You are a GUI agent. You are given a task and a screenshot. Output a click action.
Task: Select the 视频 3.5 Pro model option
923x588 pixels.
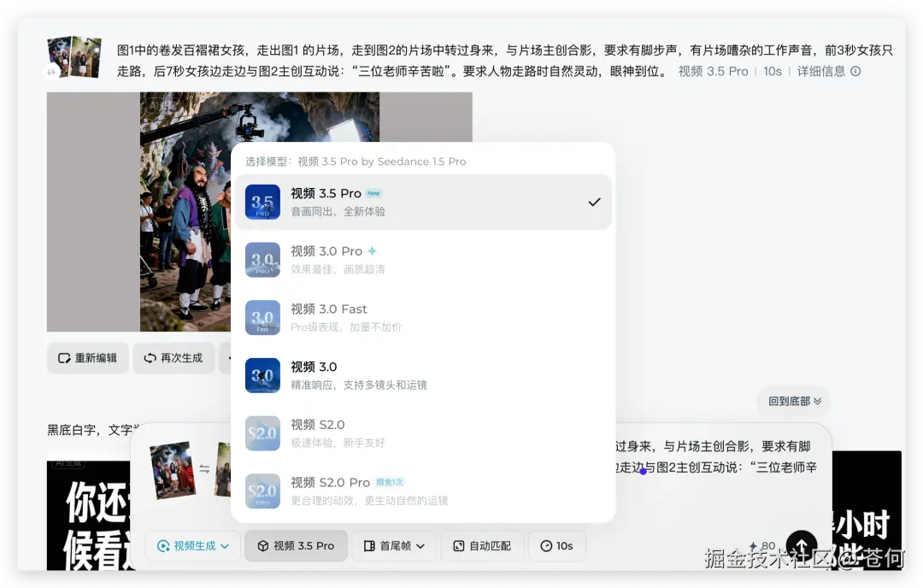[423, 202]
